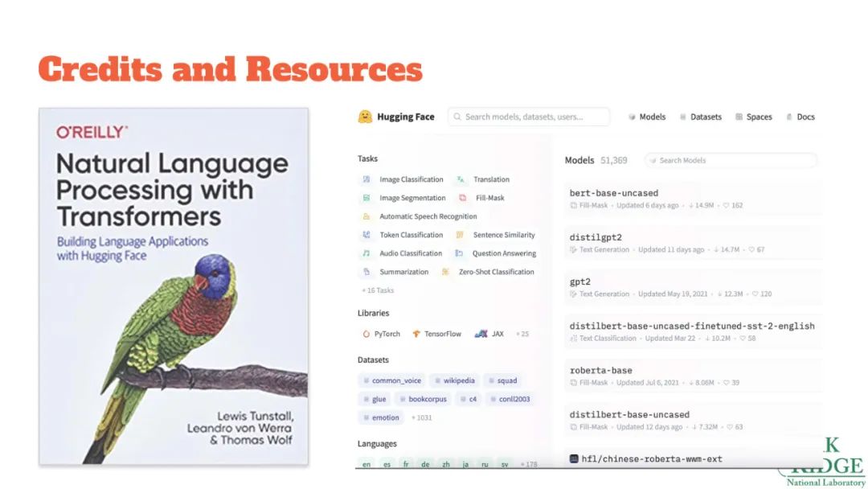Viewport: 868px width, 489px height.
Task: Select the glue dataset tag
Action: [375, 399]
